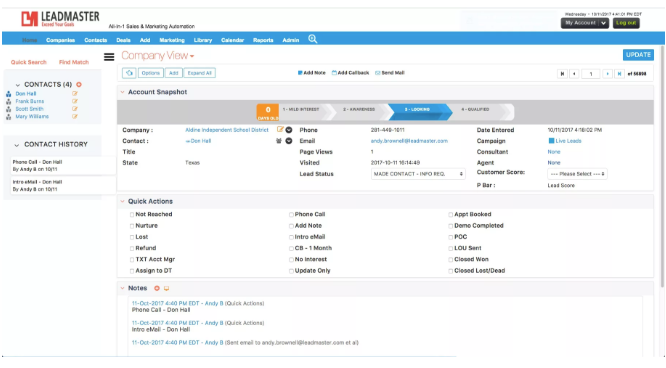
Task: Open the Customer Score dropdown
Action: 577,174
